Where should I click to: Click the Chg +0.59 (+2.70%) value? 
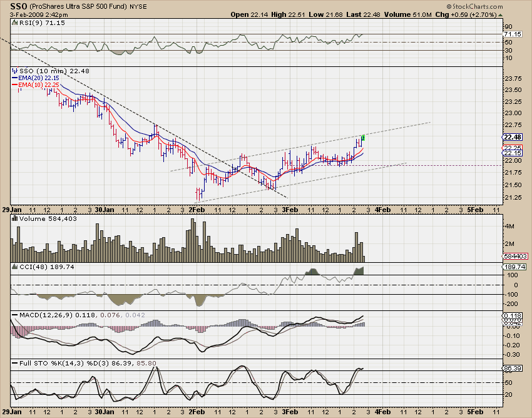pos(466,14)
